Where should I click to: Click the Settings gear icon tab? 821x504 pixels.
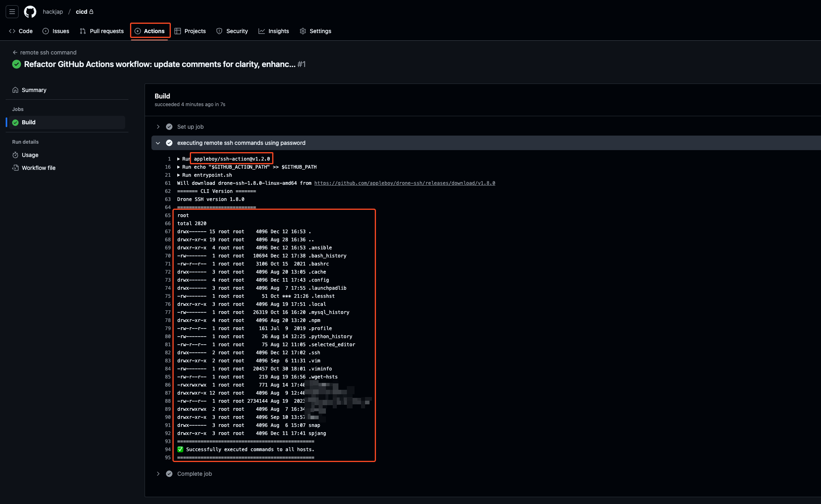point(303,31)
